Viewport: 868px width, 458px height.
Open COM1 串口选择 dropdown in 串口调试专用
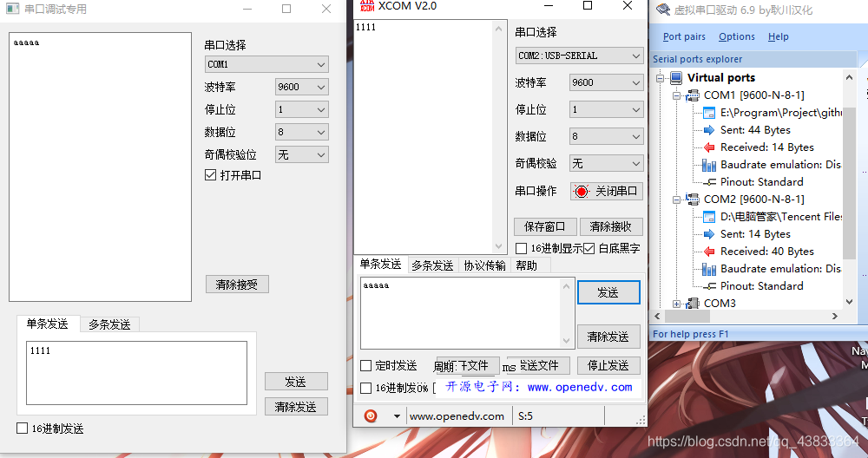[266, 64]
